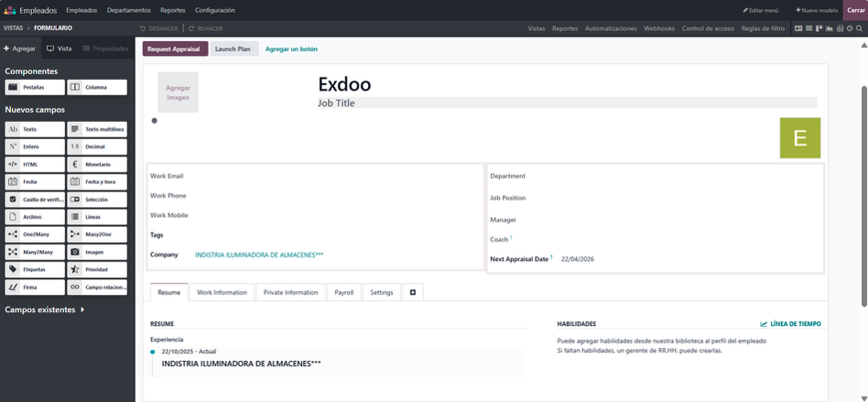Add a Pestañas component
Image resolution: width=868 pixels, height=402 pixels.
coord(35,88)
